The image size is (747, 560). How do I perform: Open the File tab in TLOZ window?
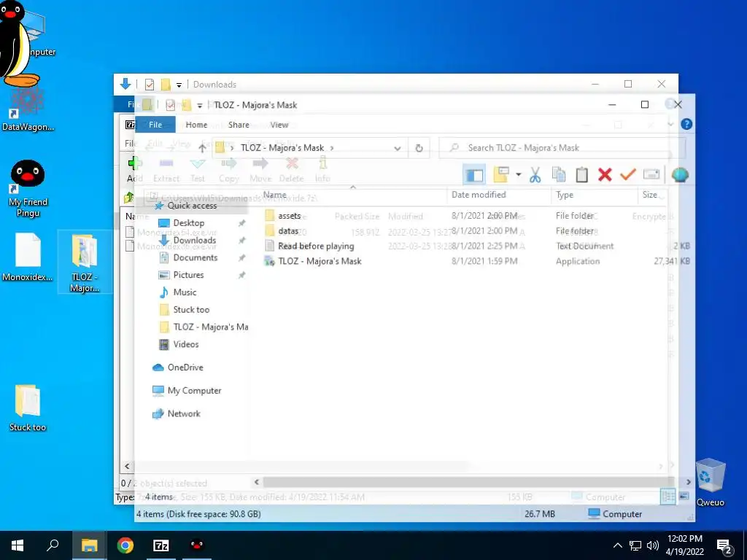(x=155, y=124)
